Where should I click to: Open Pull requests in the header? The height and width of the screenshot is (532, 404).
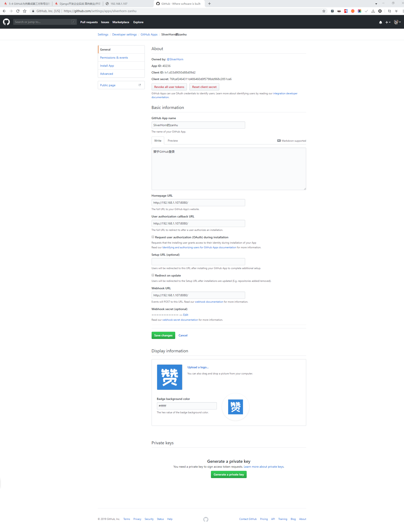point(89,22)
